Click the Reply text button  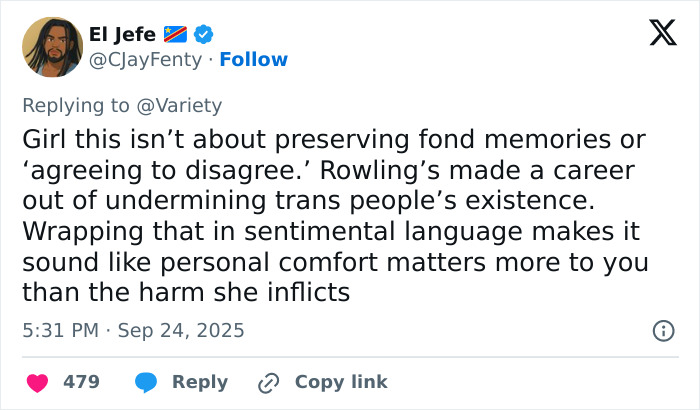pyautogui.click(x=200, y=382)
